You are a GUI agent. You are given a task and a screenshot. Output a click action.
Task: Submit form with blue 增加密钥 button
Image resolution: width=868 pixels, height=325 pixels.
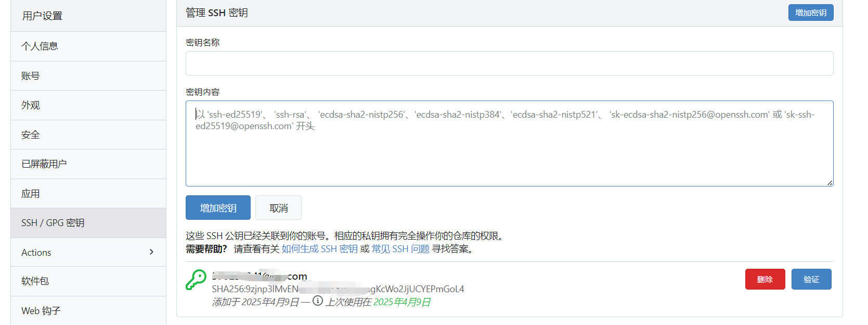coord(218,208)
